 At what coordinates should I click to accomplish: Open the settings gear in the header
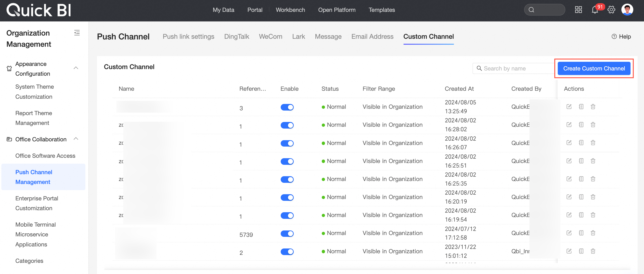611,10
